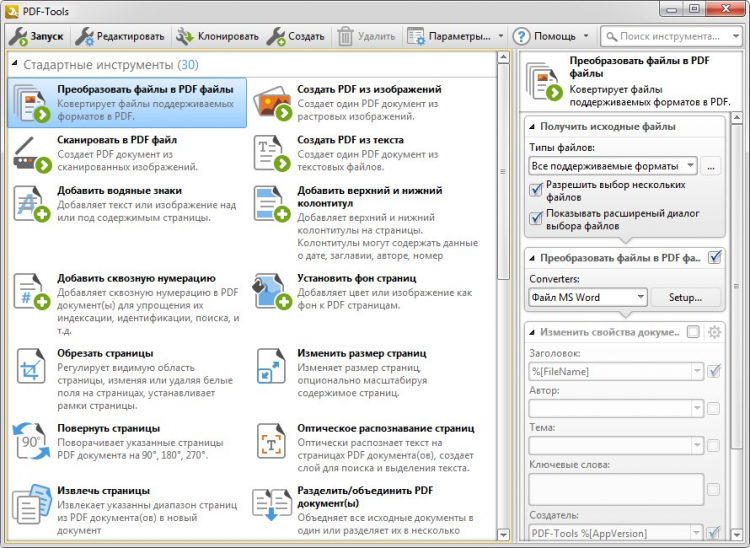The image size is (750, 548).
Task: Select the Повернуть страницы 90° icon
Action: coord(32,441)
